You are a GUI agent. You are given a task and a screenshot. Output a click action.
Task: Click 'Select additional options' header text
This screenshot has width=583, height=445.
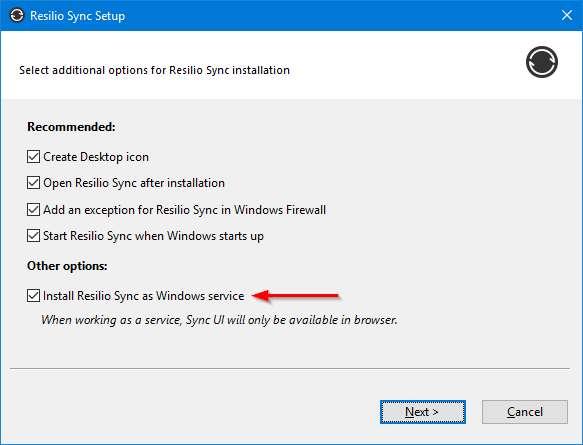click(x=154, y=70)
